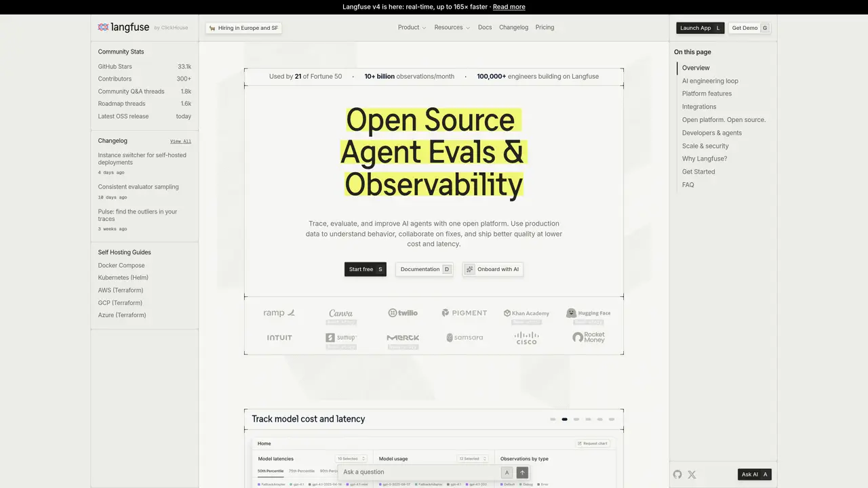Jump to Open platform. Open source. section
This screenshot has height=488, width=868.
724,120
